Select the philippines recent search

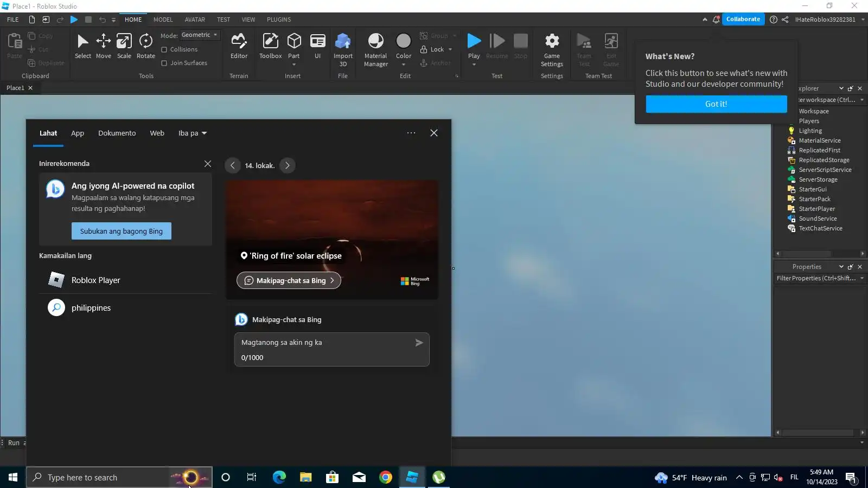click(125, 308)
